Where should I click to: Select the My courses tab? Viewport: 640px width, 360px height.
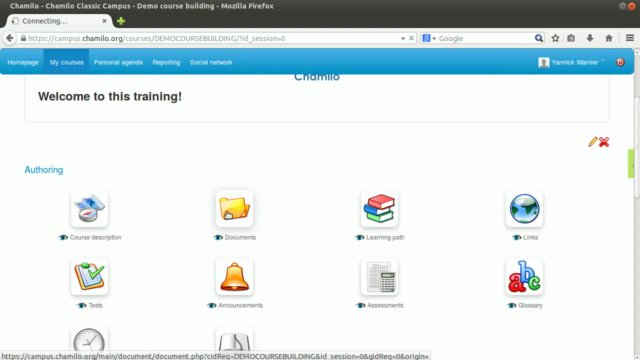pyautogui.click(x=67, y=62)
